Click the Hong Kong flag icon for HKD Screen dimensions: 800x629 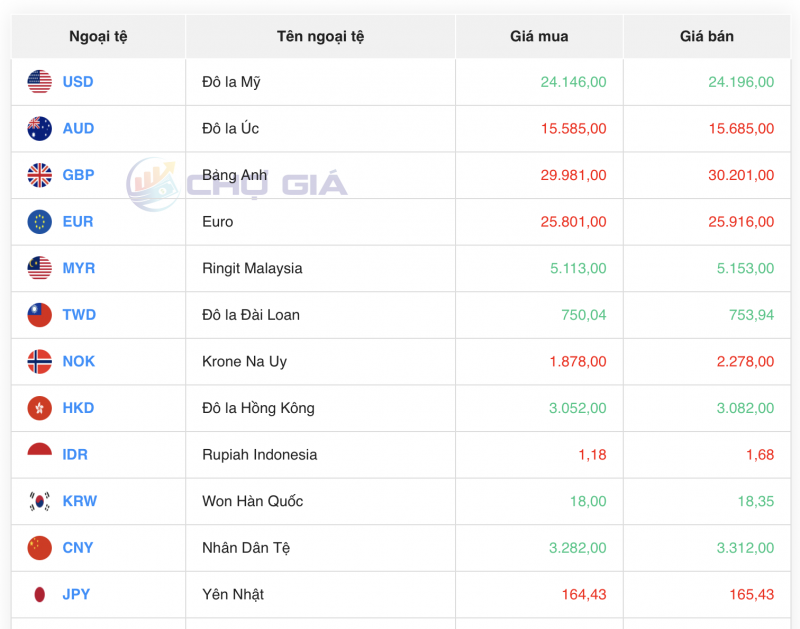(x=38, y=408)
